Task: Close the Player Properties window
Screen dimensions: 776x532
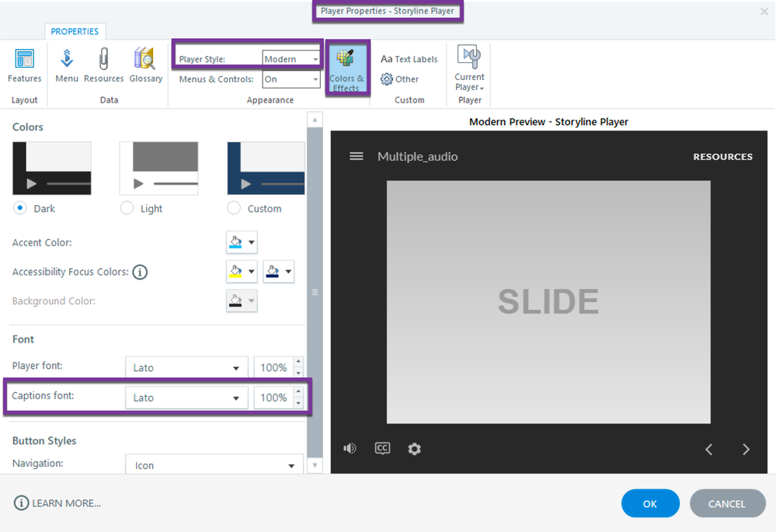Action: pos(764,12)
